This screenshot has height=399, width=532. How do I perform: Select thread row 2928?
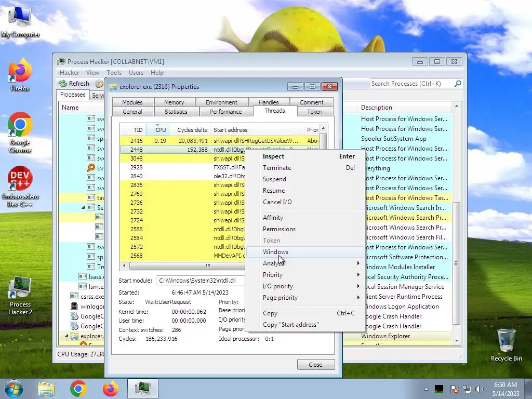pyautogui.click(x=182, y=167)
